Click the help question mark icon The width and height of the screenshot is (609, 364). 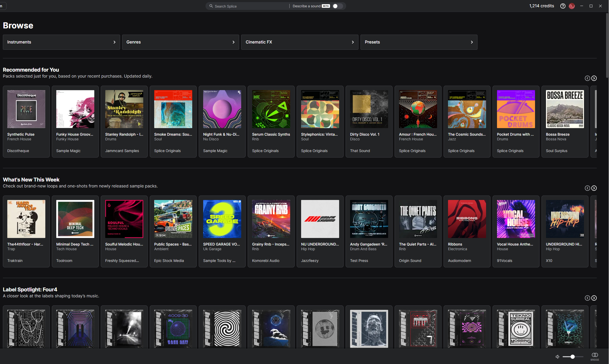[563, 6]
